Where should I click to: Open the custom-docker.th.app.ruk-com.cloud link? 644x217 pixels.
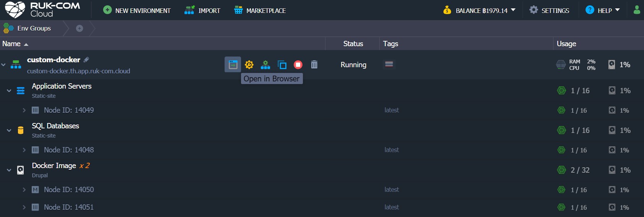point(78,71)
